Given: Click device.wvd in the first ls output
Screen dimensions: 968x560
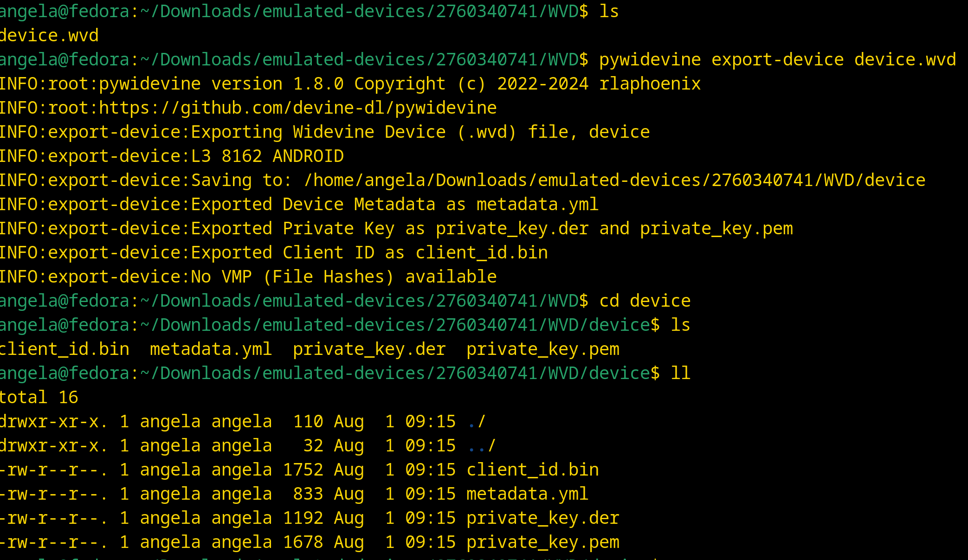Looking at the screenshot, I should coord(49,36).
